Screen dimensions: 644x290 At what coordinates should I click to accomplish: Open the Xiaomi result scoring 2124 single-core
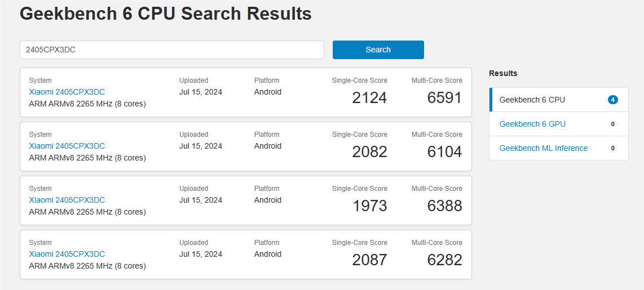tap(67, 92)
